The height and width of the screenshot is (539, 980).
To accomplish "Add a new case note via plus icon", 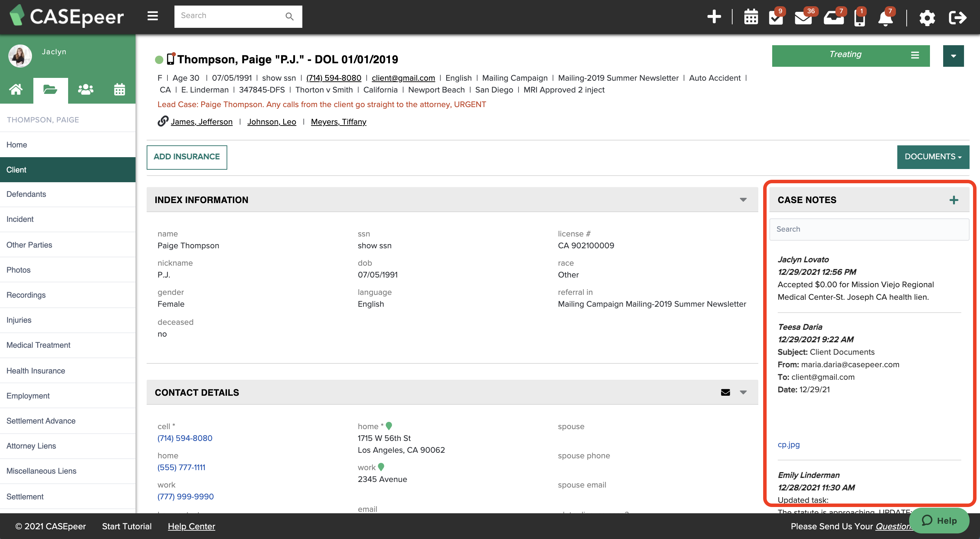I will 954,200.
